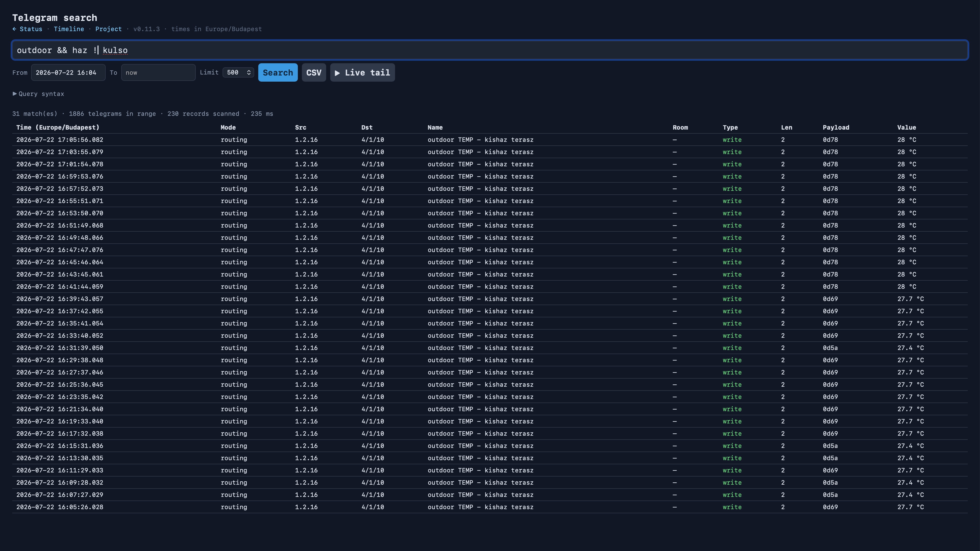The image size is (980, 551).
Task: Click payload 0d5a in 16:13:30.035 row
Action: click(x=830, y=458)
